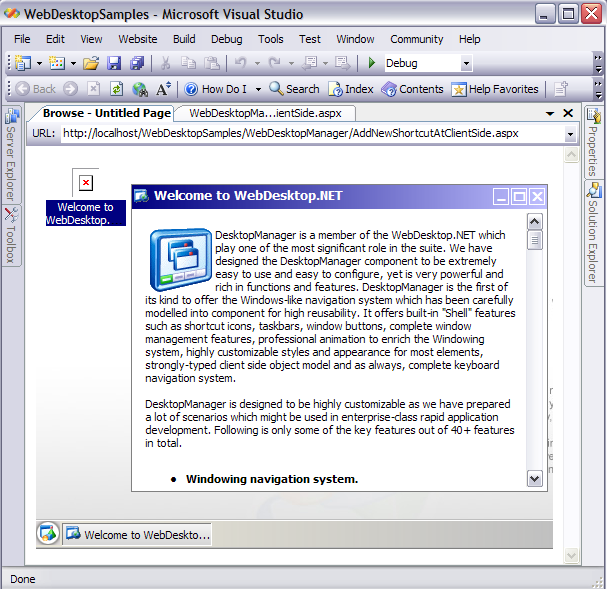Image resolution: width=607 pixels, height=589 pixels.
Task: Open the Community menu
Action: pos(416,39)
